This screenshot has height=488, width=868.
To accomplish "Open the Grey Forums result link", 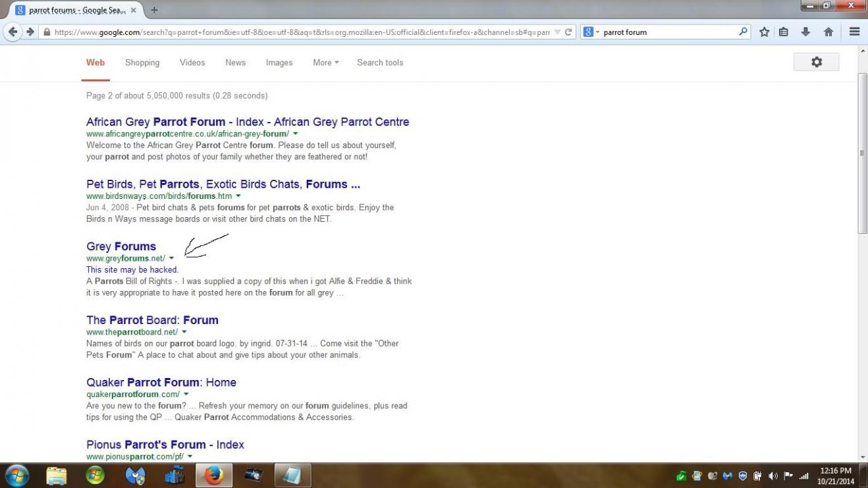I will click(121, 246).
